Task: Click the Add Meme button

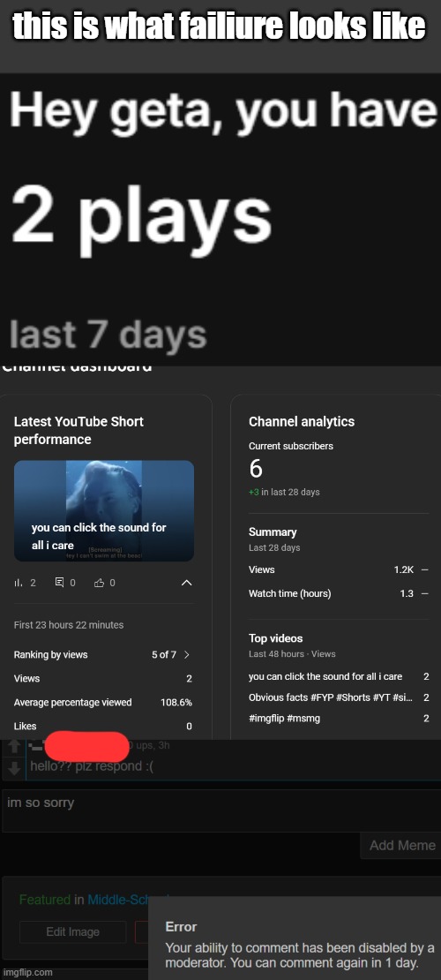Action: point(401,845)
